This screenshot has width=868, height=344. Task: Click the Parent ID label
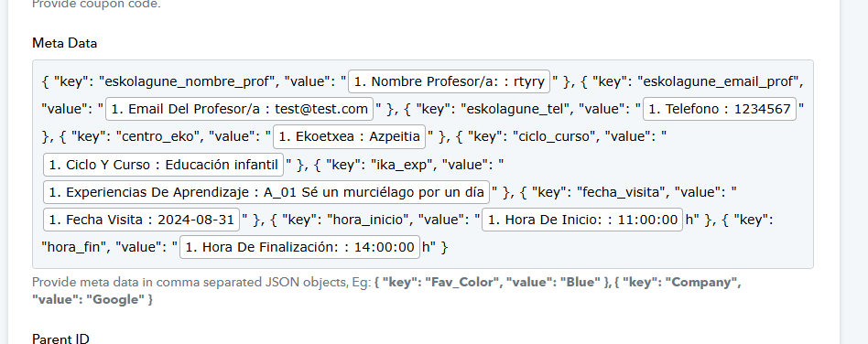(x=60, y=339)
